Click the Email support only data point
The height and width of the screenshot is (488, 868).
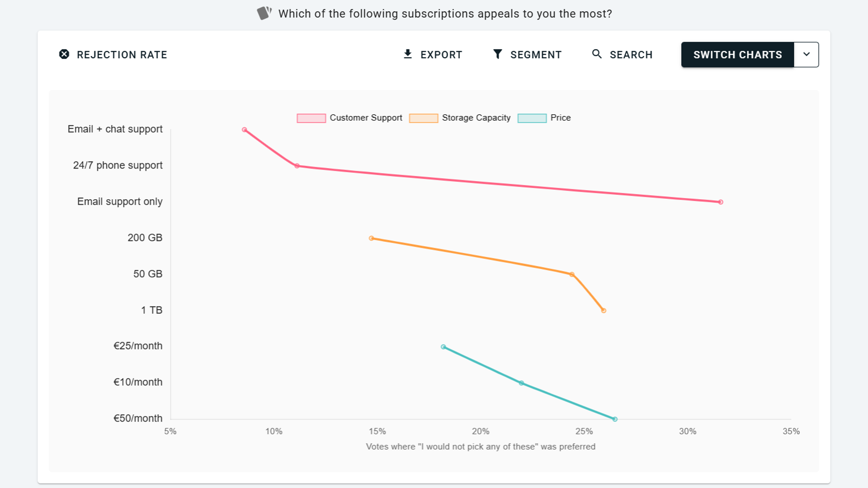[721, 202]
